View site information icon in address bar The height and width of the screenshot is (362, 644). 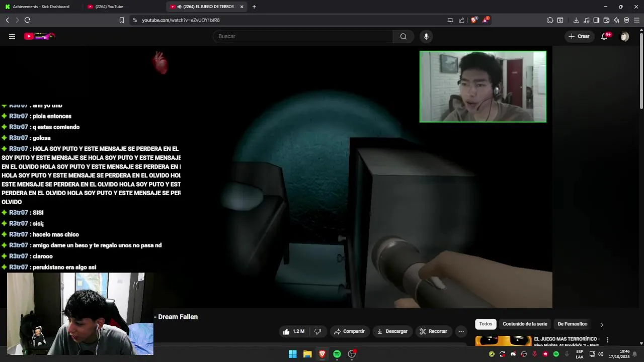[x=134, y=20]
